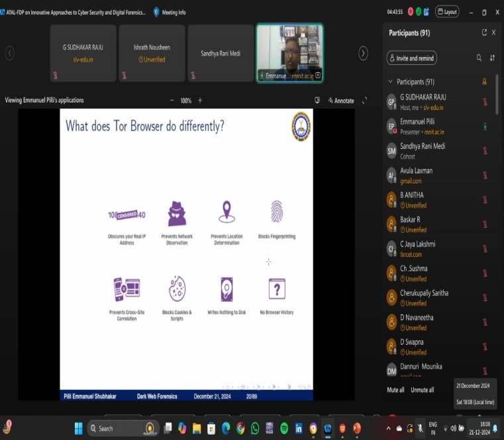This screenshot has height=440, width=504.
Task: Unmute Baskar R in participant list
Action: 485,224
